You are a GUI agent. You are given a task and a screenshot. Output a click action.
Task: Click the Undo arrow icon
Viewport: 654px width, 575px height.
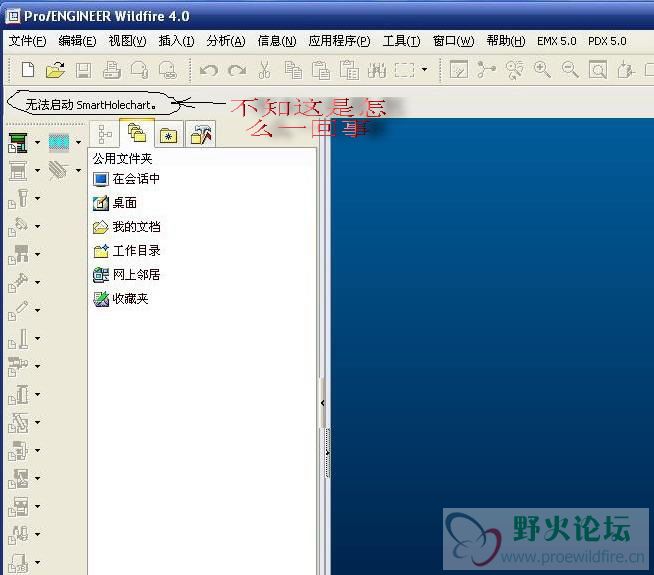click(209, 70)
